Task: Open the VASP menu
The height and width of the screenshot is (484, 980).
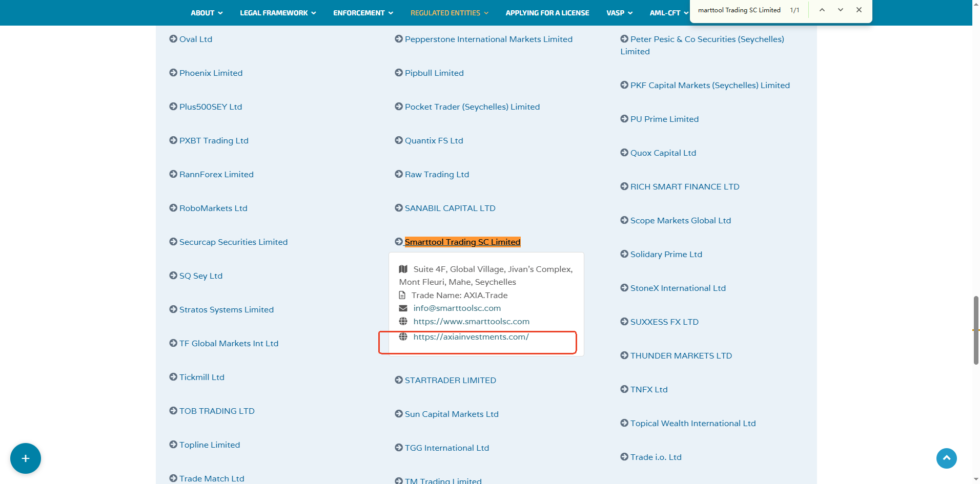Action: click(x=619, y=13)
